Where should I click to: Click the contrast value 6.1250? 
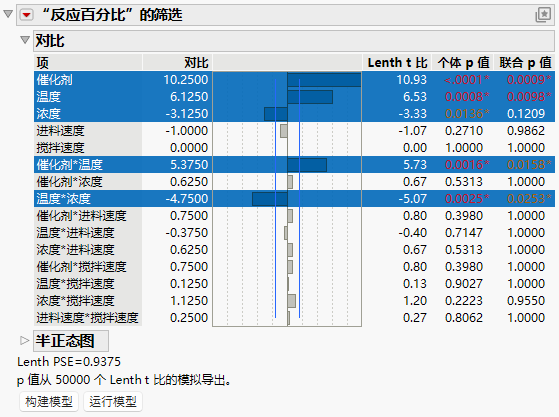189,97
